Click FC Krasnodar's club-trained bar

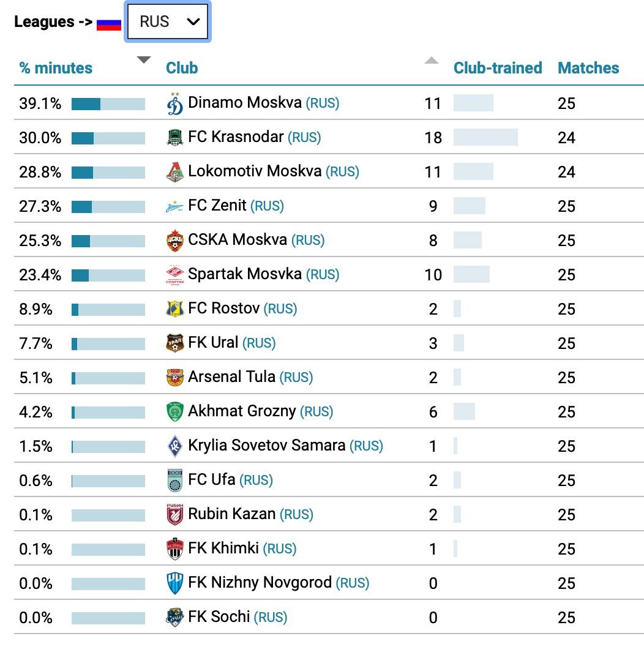point(485,138)
